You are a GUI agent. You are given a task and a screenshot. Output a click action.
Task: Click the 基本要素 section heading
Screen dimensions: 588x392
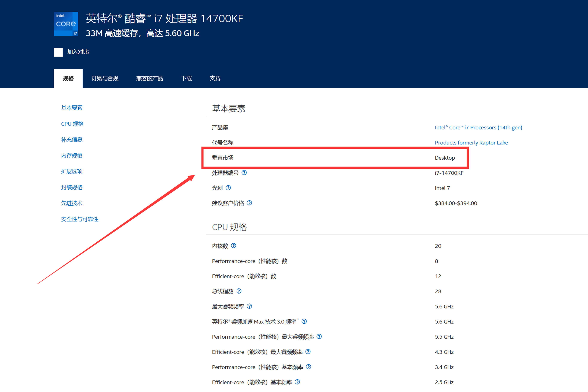tap(229, 108)
